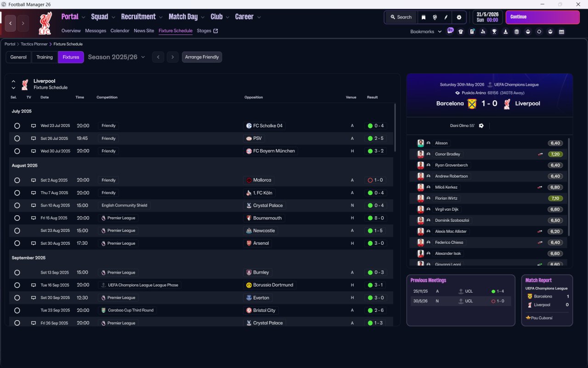
Task: Expand the chevron next to Squad
Action: pos(113,17)
